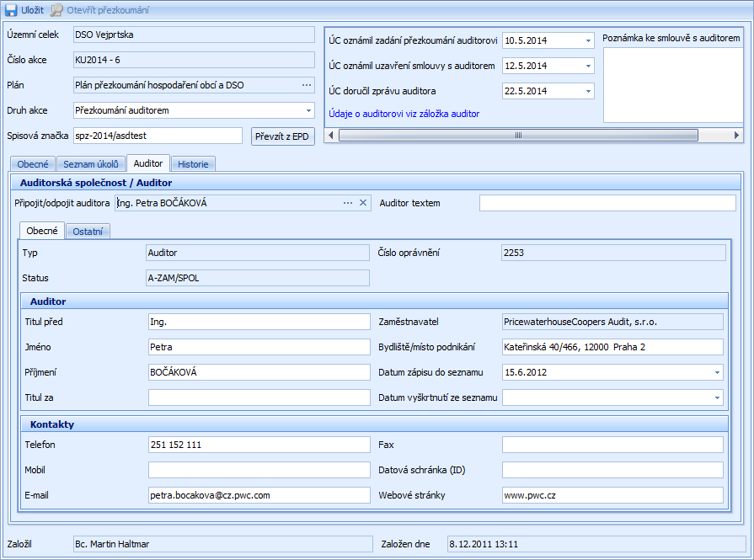Click the Připojit/odpojit auditora field text

pos(162,203)
